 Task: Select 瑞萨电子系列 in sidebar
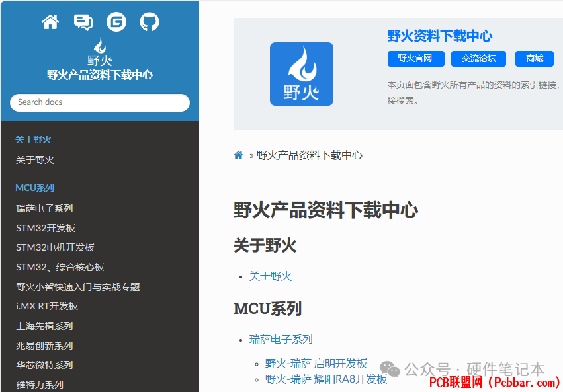coord(44,208)
